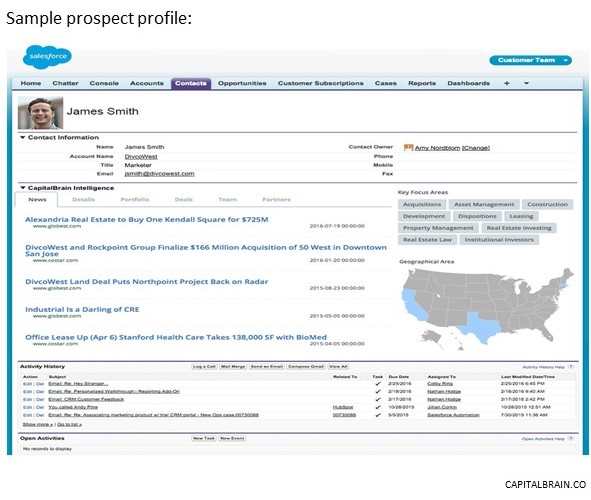
Task: Open the Alexandria Real Estate news headline
Action: tap(147, 220)
